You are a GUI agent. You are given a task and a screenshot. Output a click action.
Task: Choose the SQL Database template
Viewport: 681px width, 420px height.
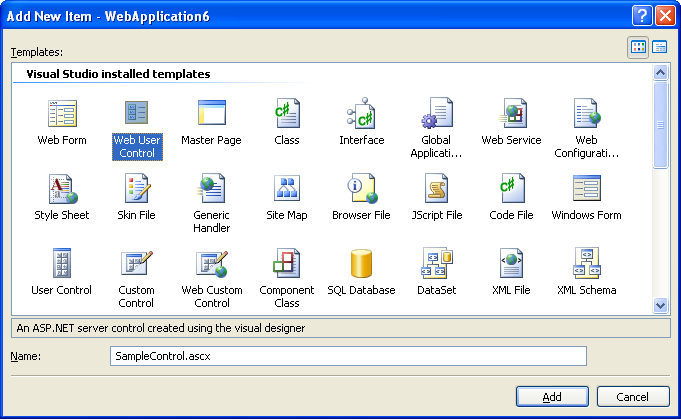(361, 265)
